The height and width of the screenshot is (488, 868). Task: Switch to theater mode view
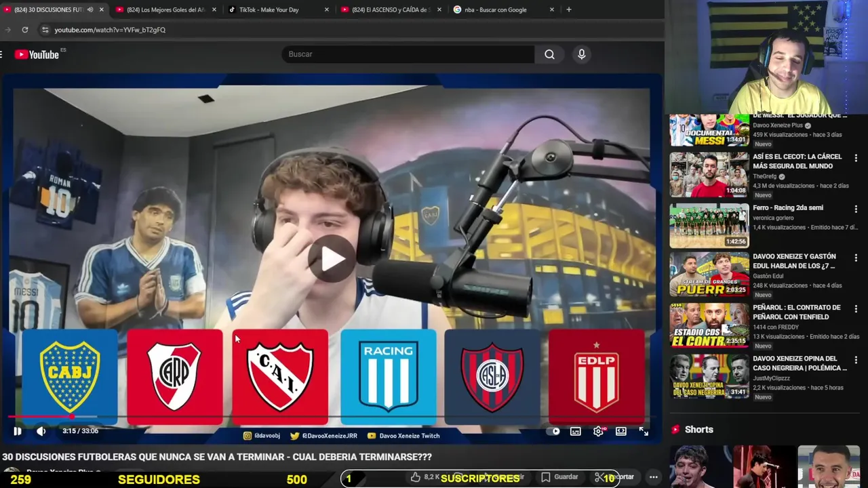620,431
